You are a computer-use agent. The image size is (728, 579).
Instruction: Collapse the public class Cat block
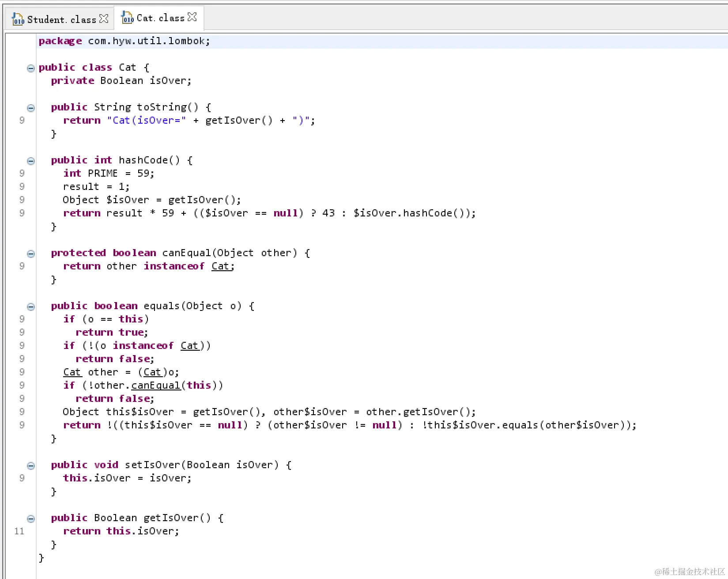tap(31, 68)
